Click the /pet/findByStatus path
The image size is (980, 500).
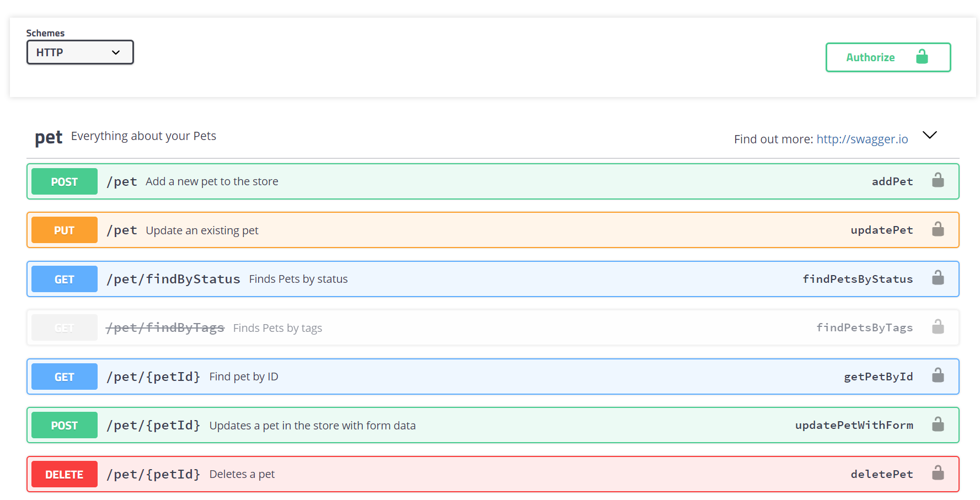(173, 279)
